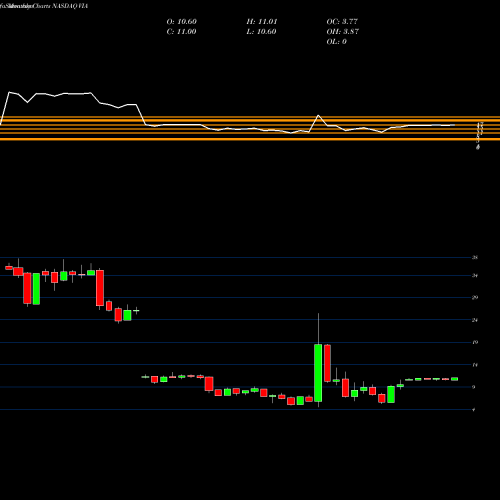Select the last green candlestick on the right
The image size is (500, 500).
(x=455, y=379)
